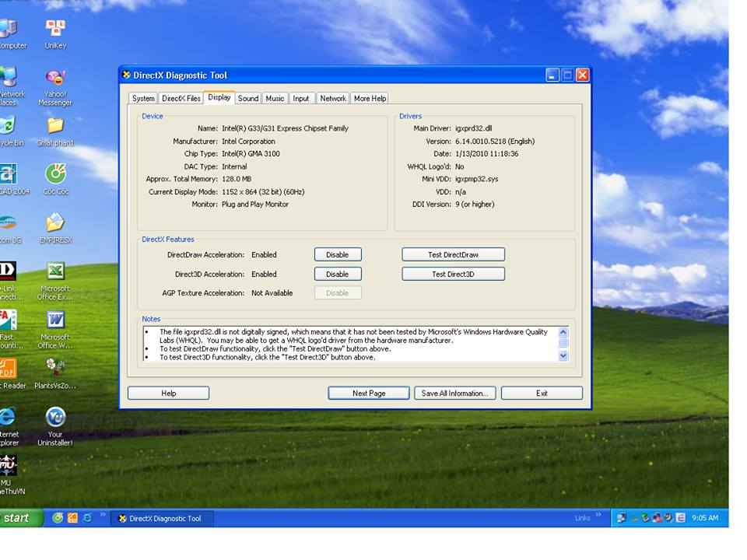Expand the Links toolbar chevron

tap(598, 514)
